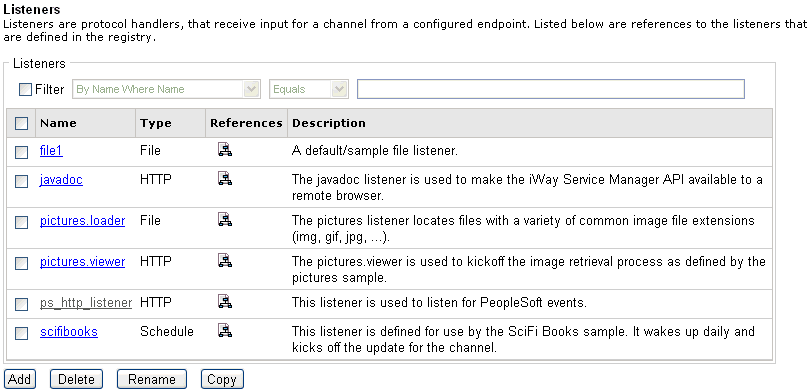Open the pictures.loader listener link

tap(83, 221)
